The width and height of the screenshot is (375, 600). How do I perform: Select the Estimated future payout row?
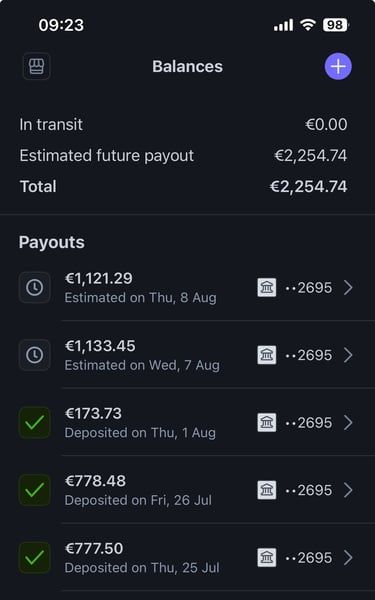click(184, 156)
